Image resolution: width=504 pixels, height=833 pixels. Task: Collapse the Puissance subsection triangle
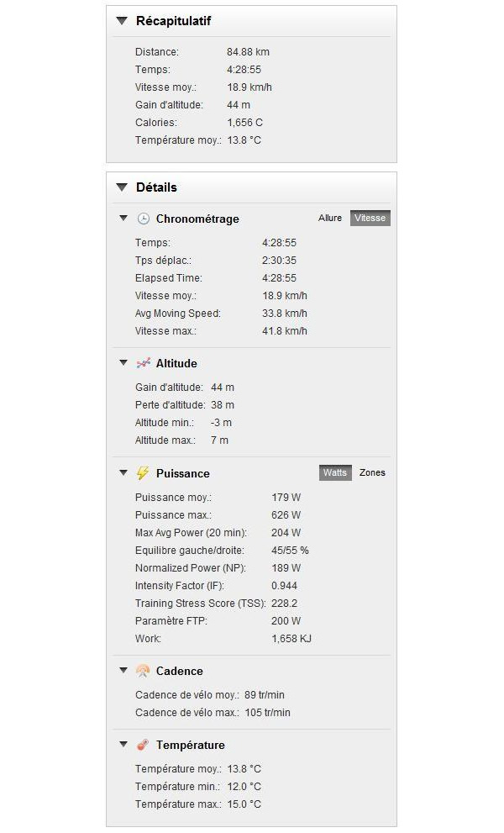pos(123,472)
